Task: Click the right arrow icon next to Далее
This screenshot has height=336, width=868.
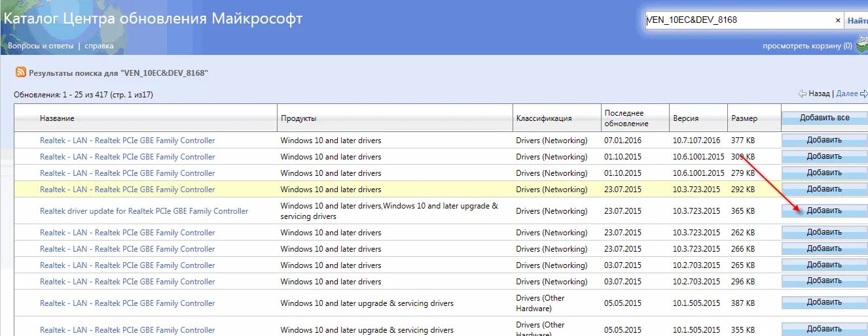Action: [863, 94]
